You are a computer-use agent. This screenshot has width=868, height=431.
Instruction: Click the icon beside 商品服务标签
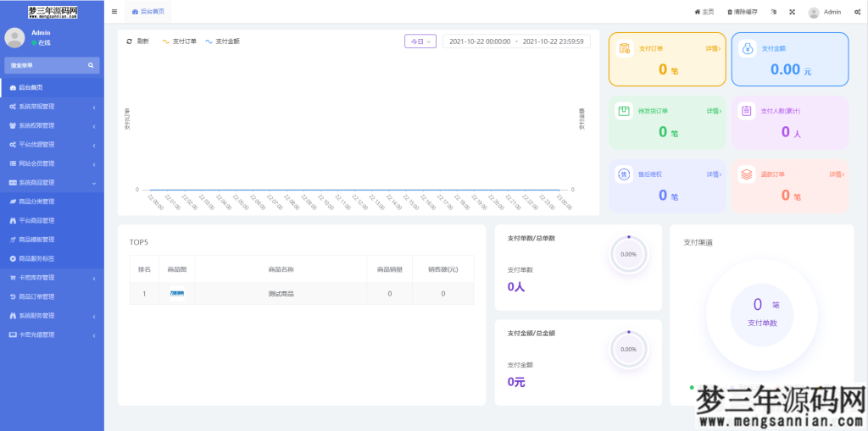pos(13,258)
